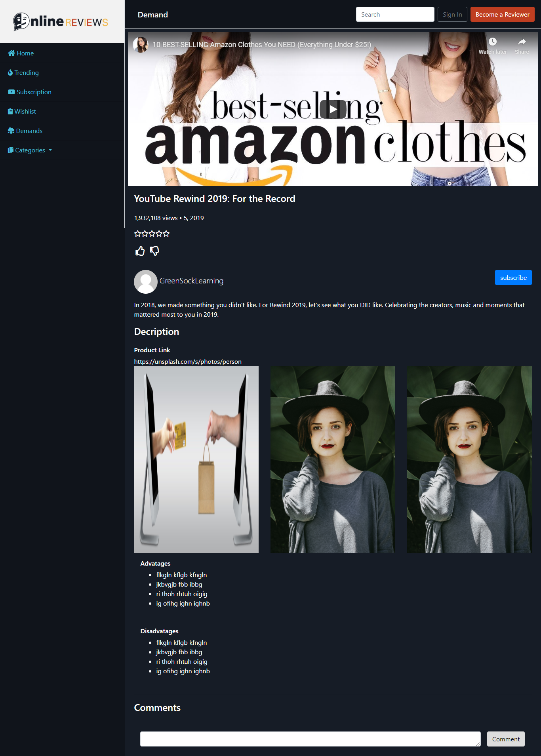Click the Demand header title
The height and width of the screenshot is (756, 541).
click(x=153, y=15)
